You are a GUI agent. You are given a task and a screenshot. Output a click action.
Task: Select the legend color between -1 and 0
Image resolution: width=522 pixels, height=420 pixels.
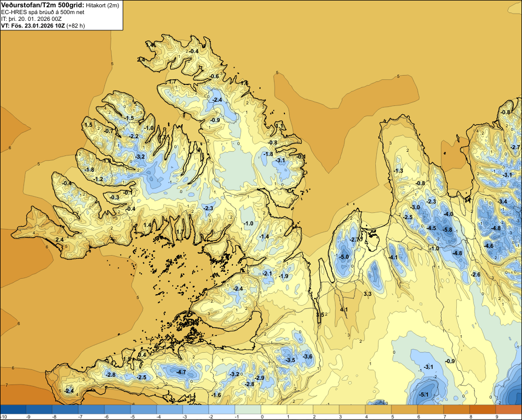247,410
